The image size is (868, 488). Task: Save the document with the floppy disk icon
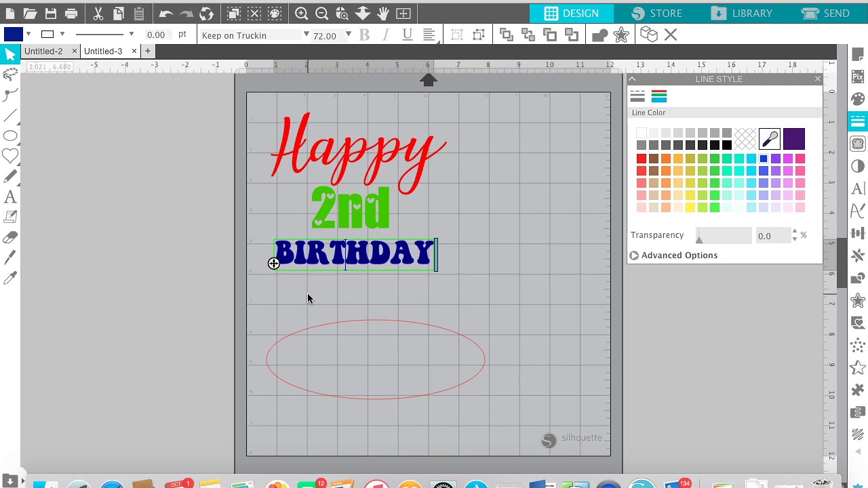(x=51, y=13)
